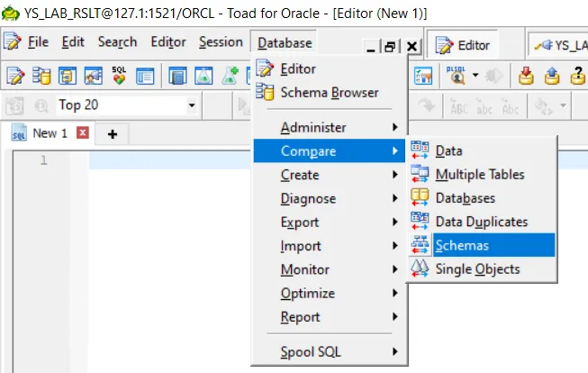Open the Spool SQL submenu
Viewport: 588px width, 373px height.
coord(330,352)
